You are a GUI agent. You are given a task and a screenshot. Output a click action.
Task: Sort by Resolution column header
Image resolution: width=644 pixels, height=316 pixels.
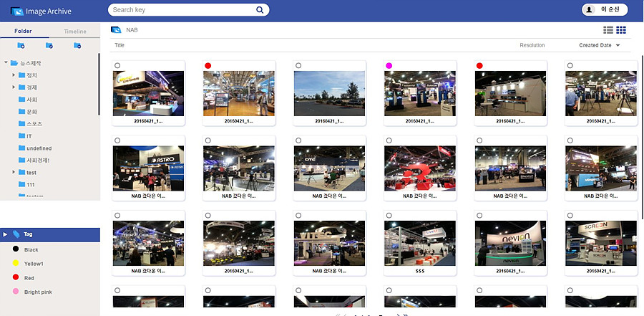coord(532,45)
